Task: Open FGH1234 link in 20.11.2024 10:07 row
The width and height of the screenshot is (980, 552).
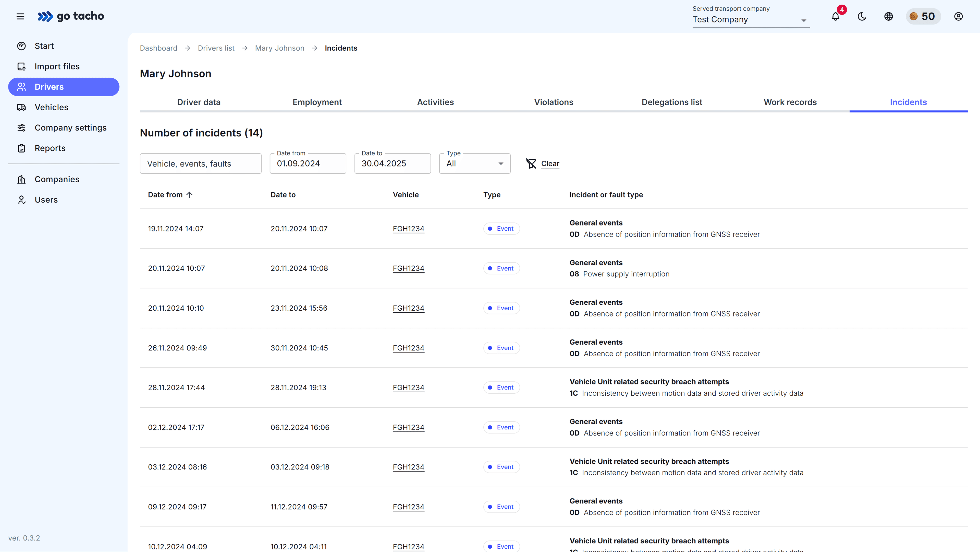Action: pyautogui.click(x=409, y=268)
